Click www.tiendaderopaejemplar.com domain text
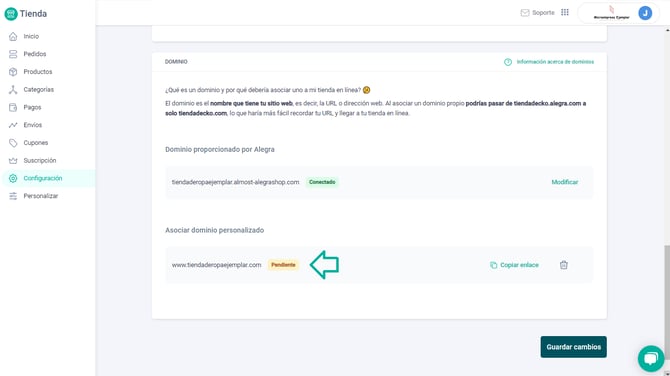This screenshot has height=376, width=670. tap(216, 265)
